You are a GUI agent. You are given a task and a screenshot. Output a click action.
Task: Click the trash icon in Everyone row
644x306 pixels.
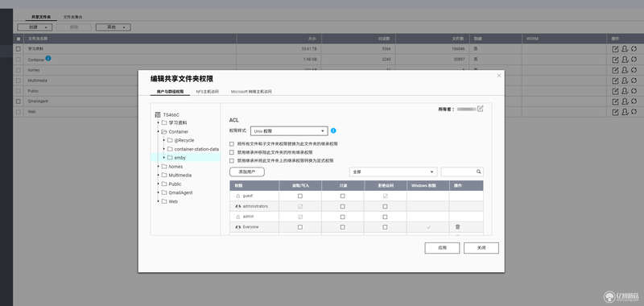tap(457, 227)
